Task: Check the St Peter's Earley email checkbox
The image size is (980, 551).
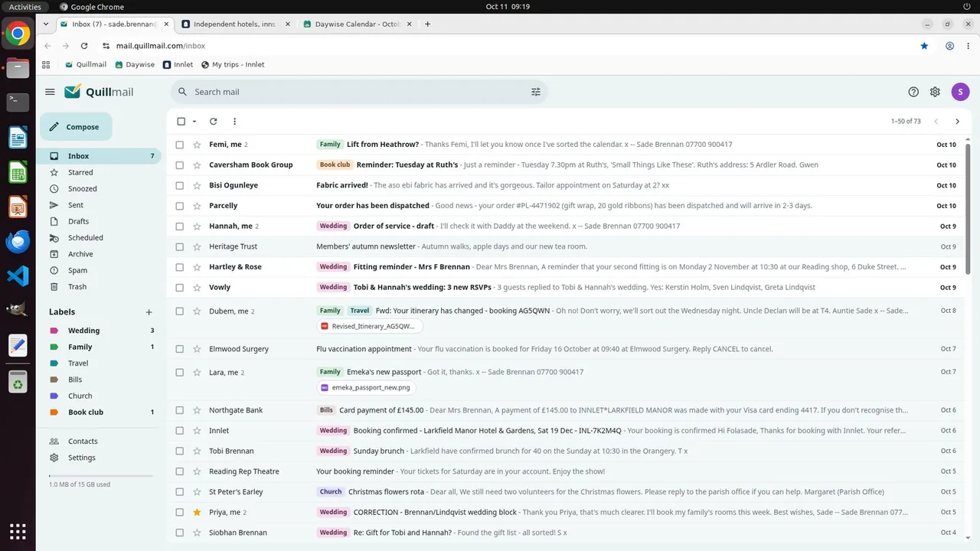Action: (180, 491)
